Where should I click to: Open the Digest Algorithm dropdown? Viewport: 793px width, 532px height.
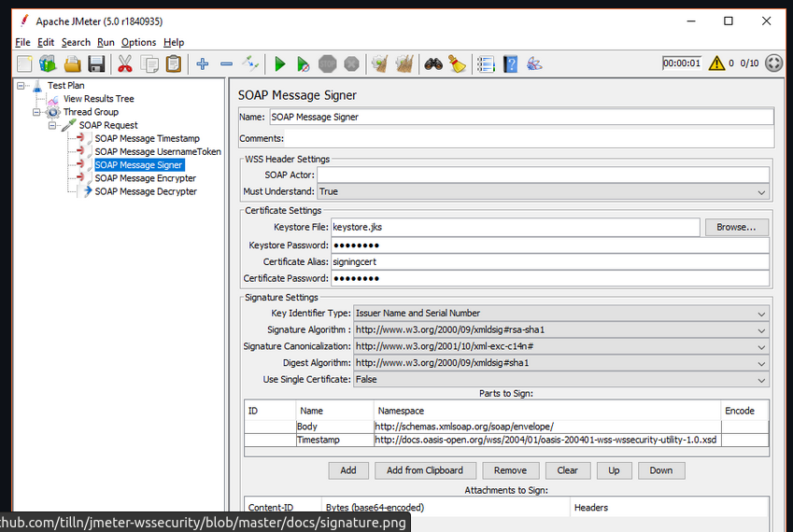[x=561, y=363]
